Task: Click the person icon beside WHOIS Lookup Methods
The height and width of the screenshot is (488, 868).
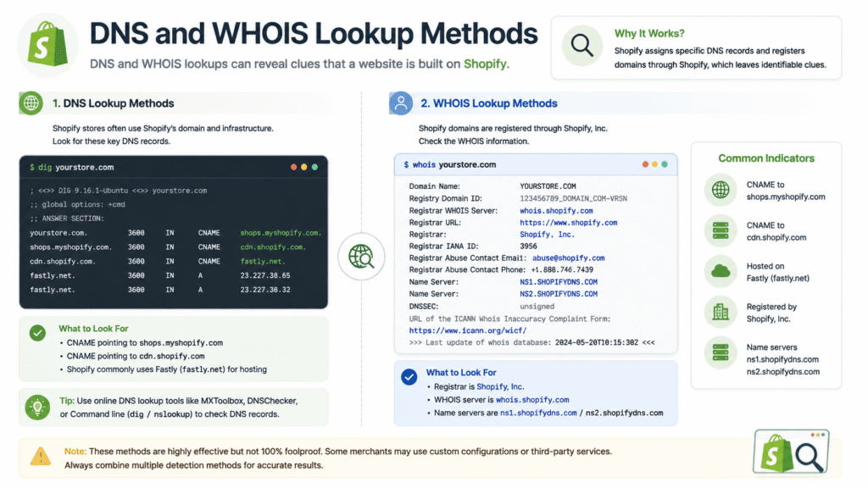Action: [x=401, y=103]
